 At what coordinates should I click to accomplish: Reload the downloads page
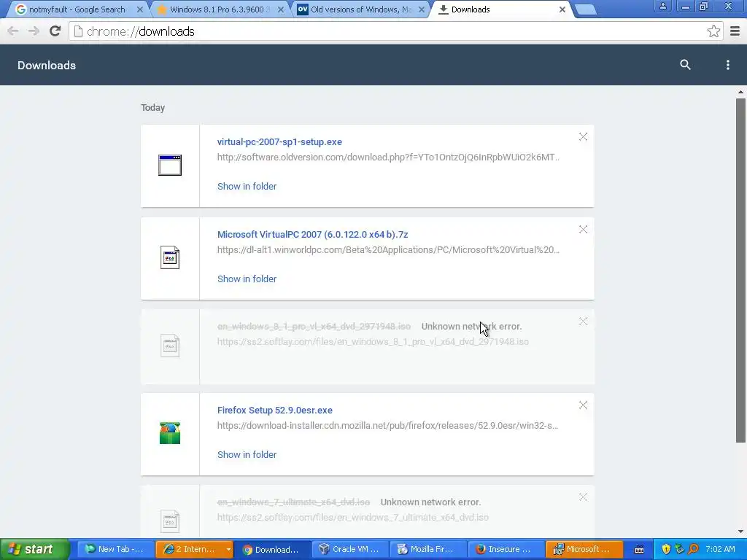coord(55,31)
